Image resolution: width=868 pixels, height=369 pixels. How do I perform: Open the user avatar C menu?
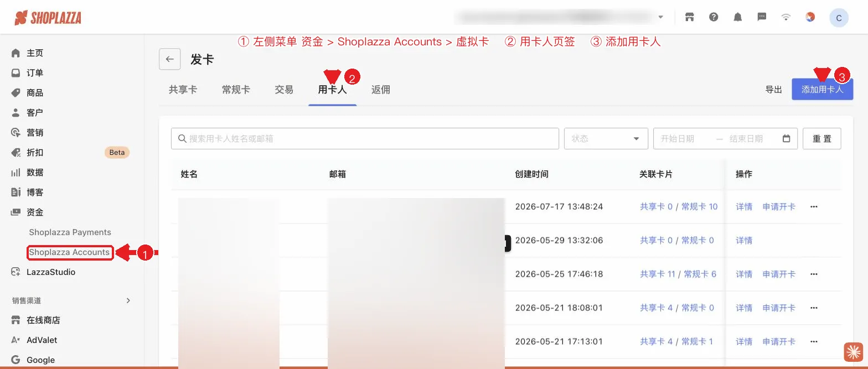839,18
